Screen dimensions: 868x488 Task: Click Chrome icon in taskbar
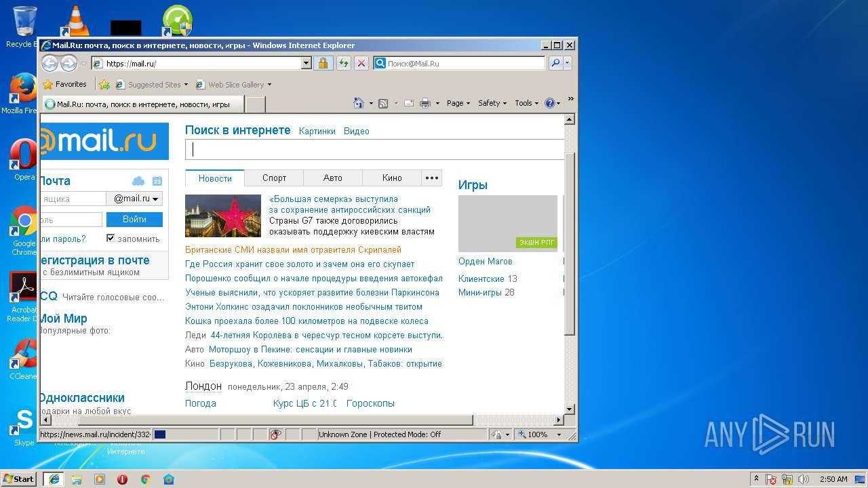coord(145,479)
